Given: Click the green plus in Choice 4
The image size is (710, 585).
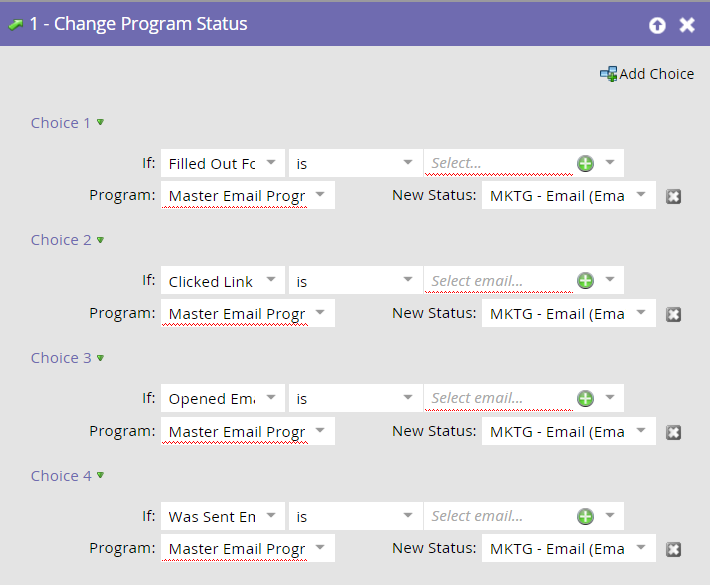Looking at the screenshot, I should [585, 516].
